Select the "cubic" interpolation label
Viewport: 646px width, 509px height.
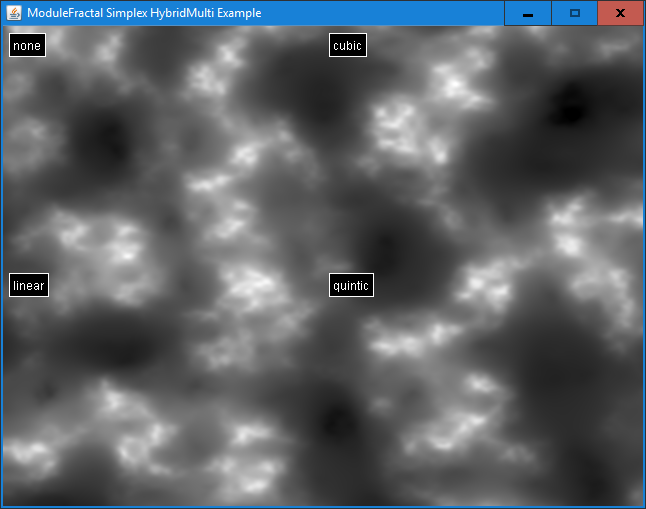[347, 46]
